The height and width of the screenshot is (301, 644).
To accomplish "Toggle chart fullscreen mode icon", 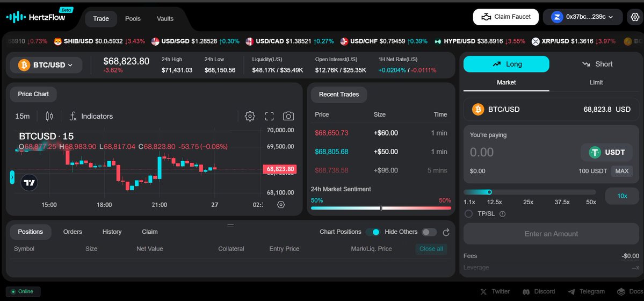I will click(269, 117).
